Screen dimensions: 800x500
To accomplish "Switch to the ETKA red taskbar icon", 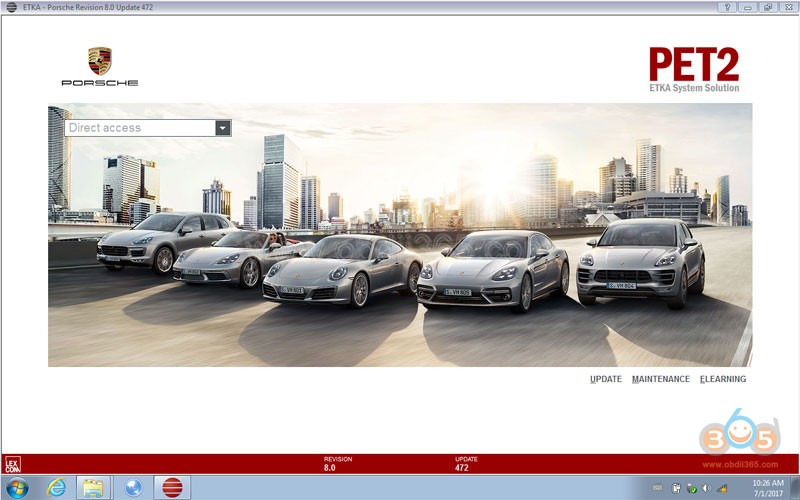I will coord(172,488).
